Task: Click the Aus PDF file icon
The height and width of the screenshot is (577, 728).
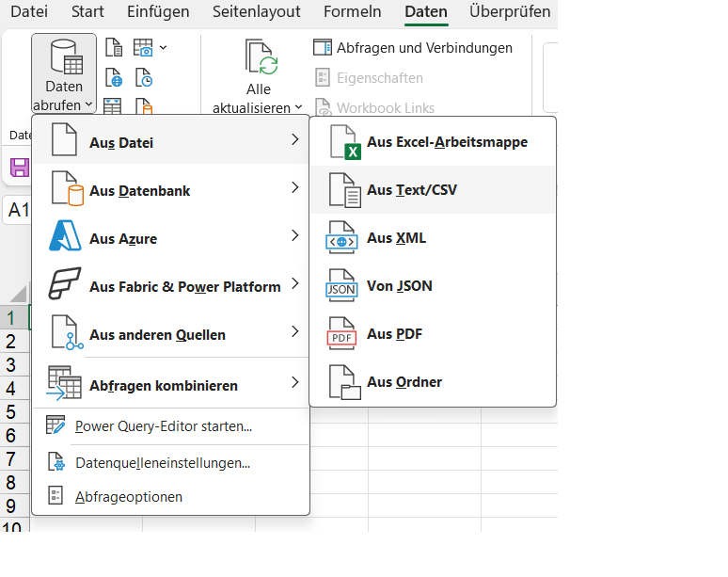Action: coord(341,333)
